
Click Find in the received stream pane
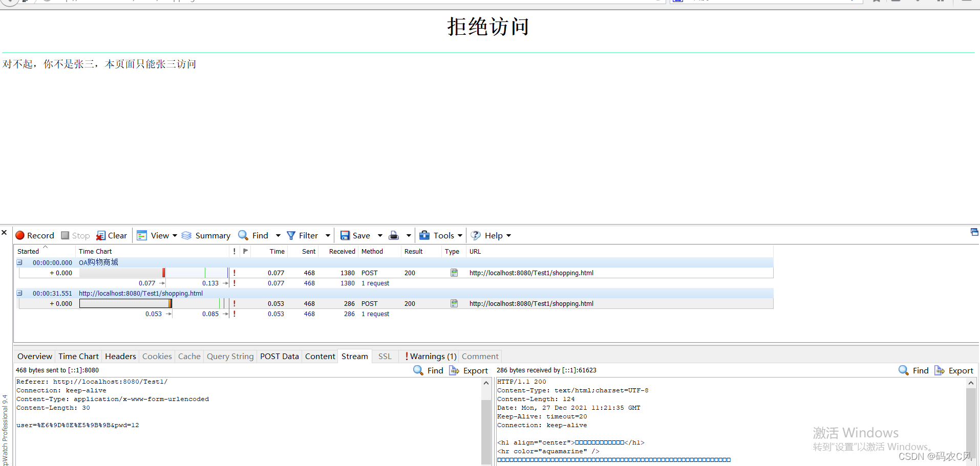pyautogui.click(x=914, y=370)
